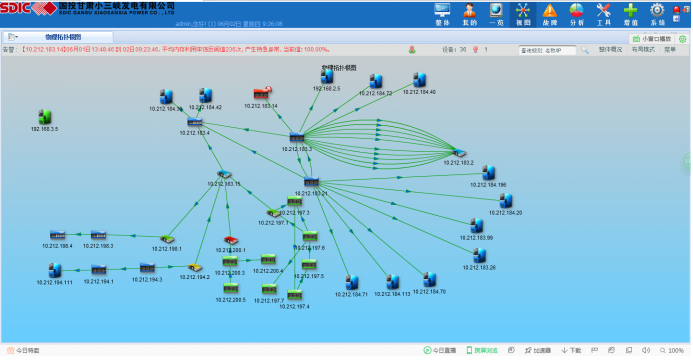Click core switch node 10.212.183.3

(x=297, y=137)
